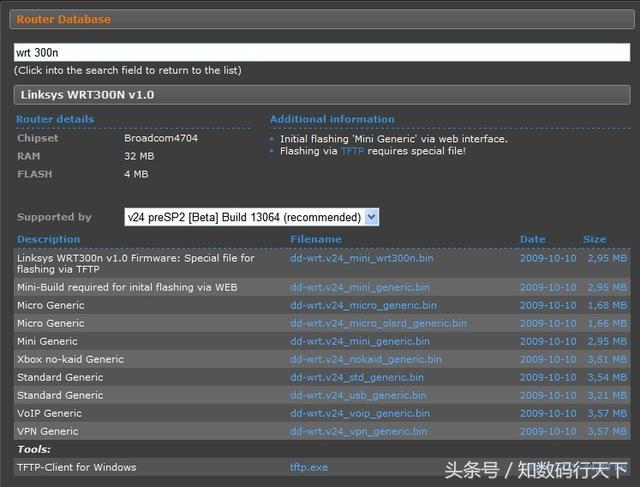Download the tftp.exe client tool
640x487 pixels.
coord(309,467)
